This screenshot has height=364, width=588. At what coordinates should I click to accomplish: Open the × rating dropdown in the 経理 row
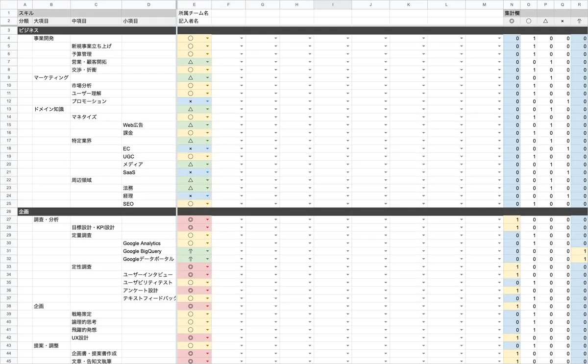click(x=208, y=196)
